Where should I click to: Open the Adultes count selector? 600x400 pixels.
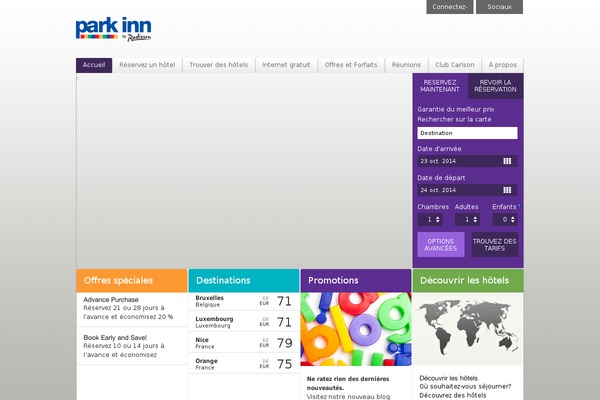tap(467, 220)
